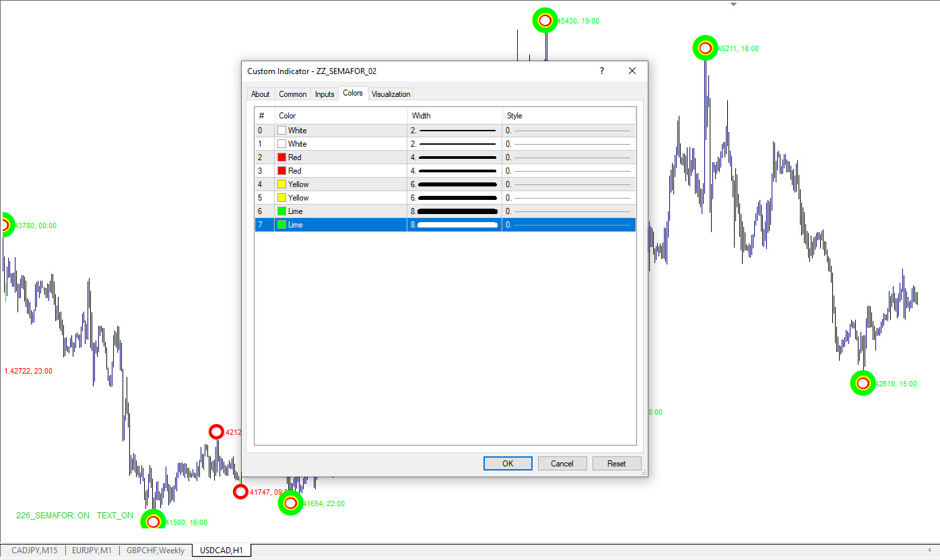Click the semafor marker labeled 42619, 15:00

coord(863,383)
